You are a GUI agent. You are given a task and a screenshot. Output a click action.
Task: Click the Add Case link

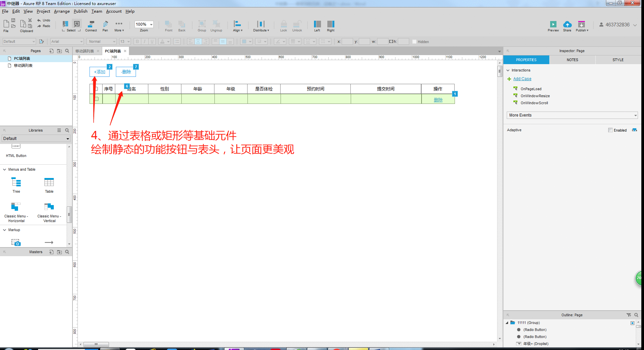522,79
